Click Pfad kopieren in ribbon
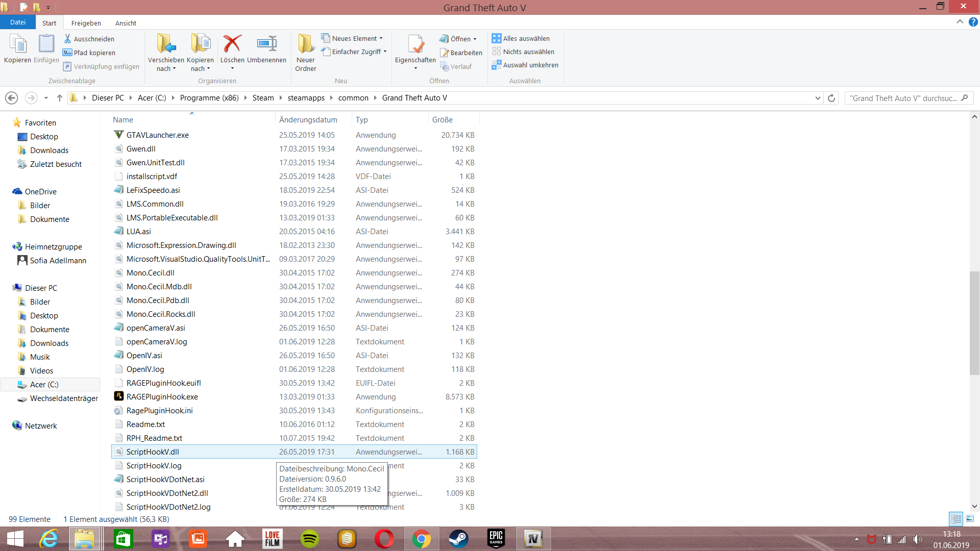This screenshot has width=980, height=551. tap(94, 53)
